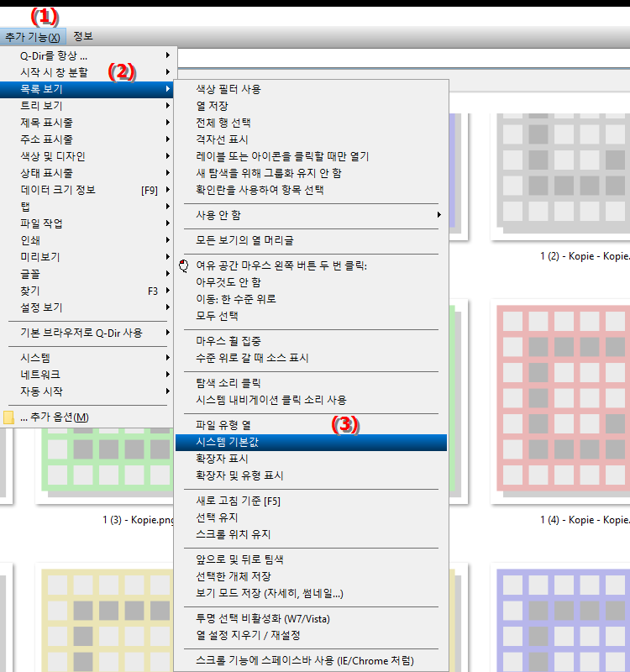Viewport: 630px width, 672px height.
Task: Toggle 새 탐색을 위해 그룹화 유지 안 함
Action: (x=311, y=173)
